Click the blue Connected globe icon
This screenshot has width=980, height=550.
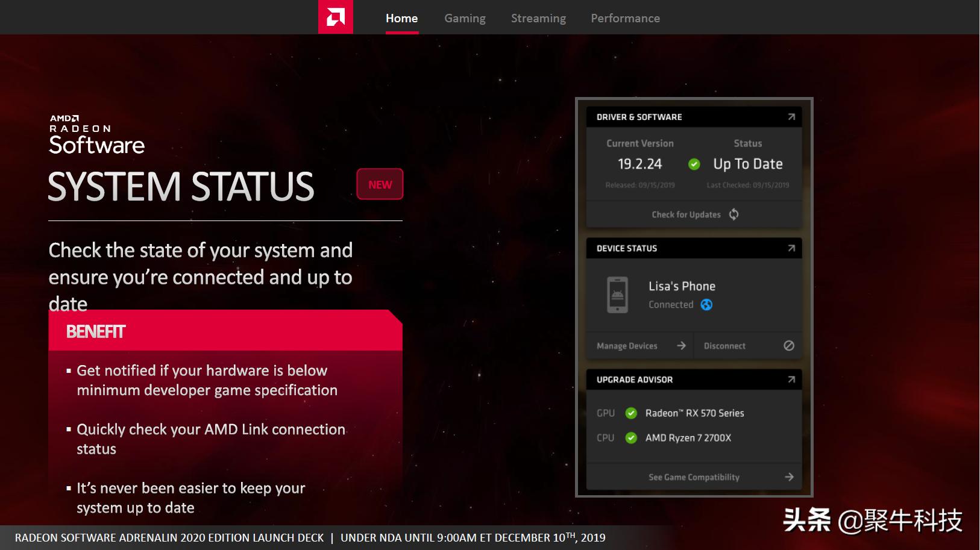click(x=706, y=305)
